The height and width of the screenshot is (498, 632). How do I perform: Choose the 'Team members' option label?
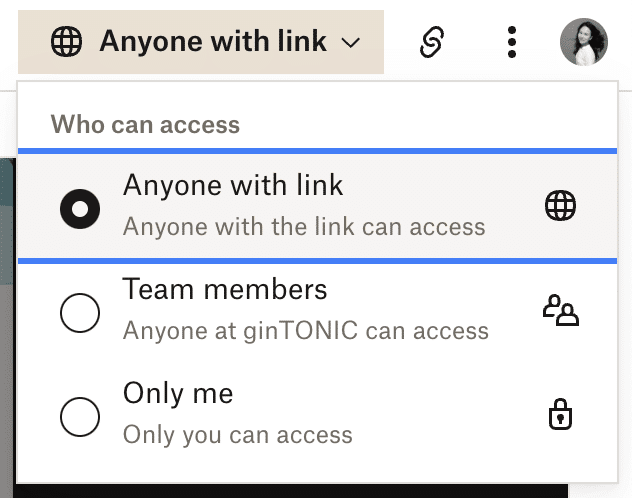click(225, 290)
